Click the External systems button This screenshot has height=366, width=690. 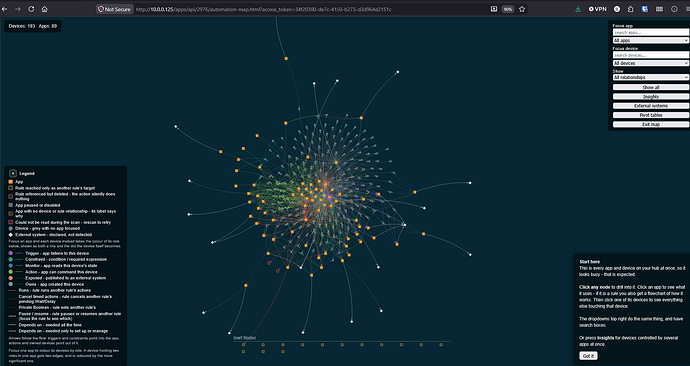tap(651, 106)
